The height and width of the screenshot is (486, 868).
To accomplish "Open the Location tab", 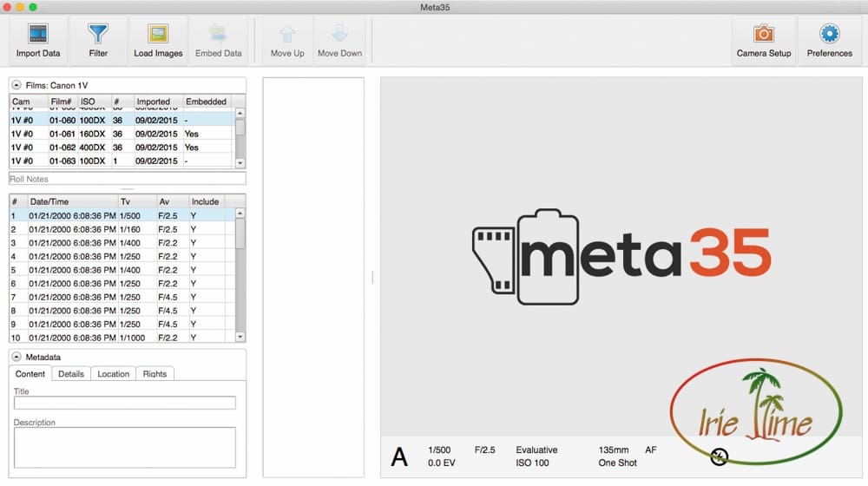I will point(113,374).
